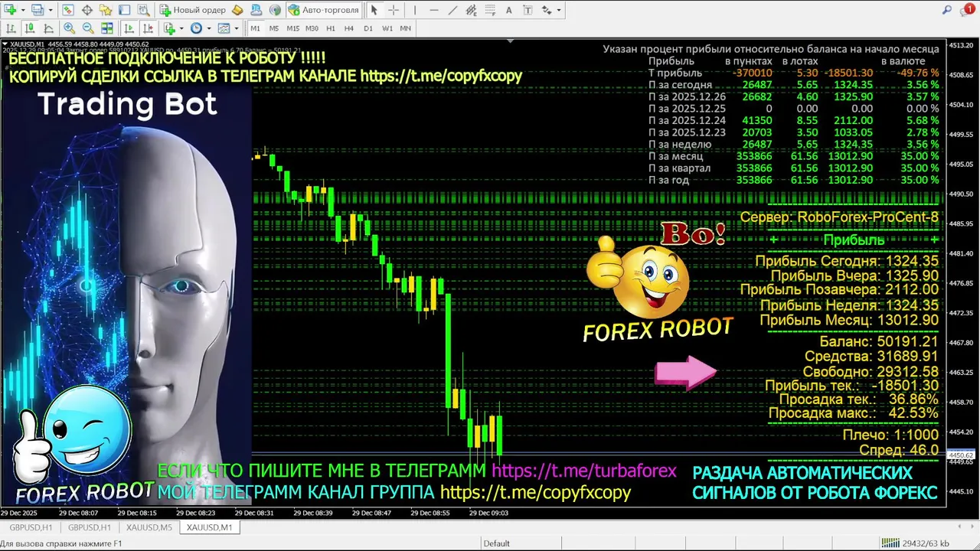
Task: Select the M30 timeframe
Action: 312,28
